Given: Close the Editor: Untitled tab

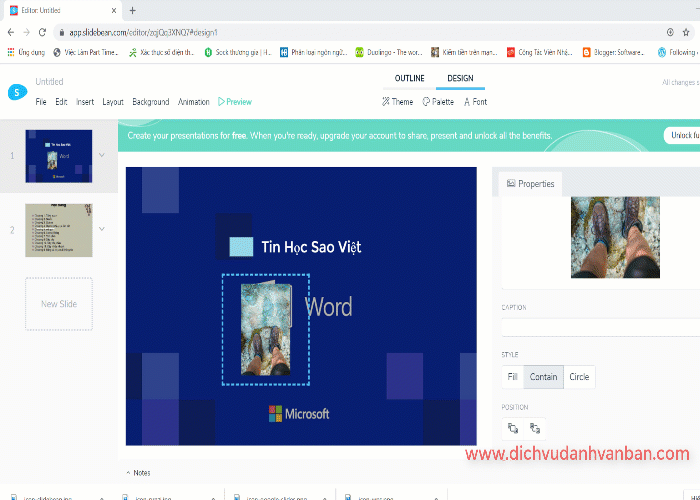Looking at the screenshot, I should coord(114,10).
